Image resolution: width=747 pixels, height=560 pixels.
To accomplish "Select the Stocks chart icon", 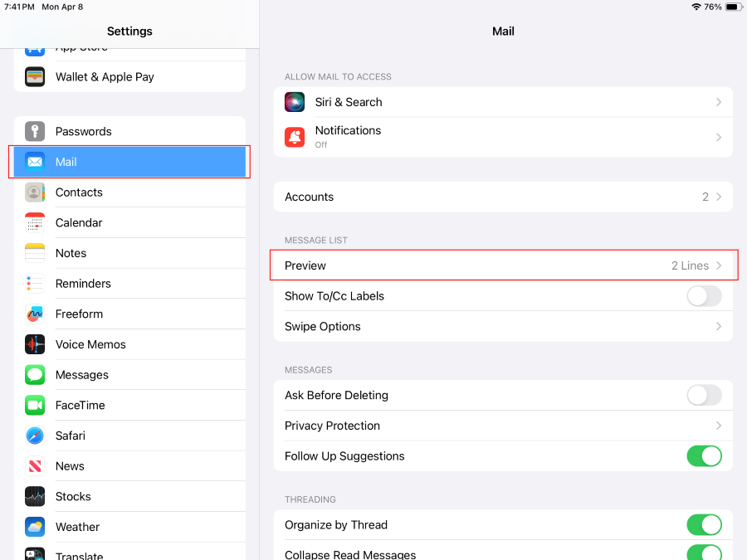I will click(35, 496).
